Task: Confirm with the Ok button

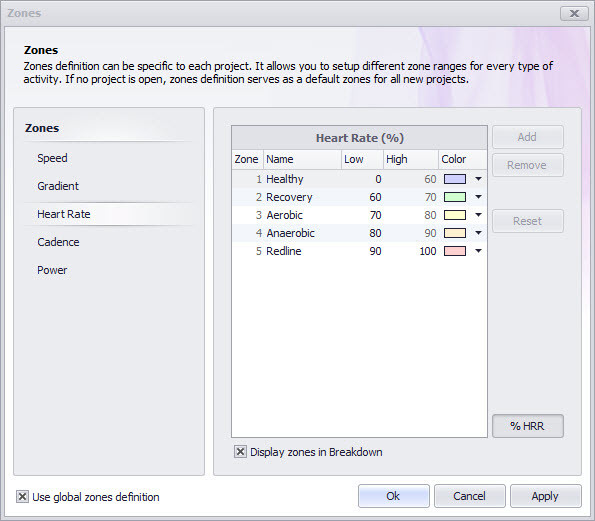Action: click(394, 496)
